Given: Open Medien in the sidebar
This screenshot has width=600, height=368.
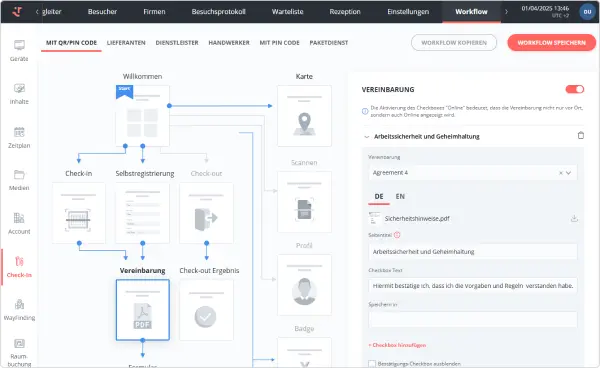Looking at the screenshot, I should coord(19,180).
